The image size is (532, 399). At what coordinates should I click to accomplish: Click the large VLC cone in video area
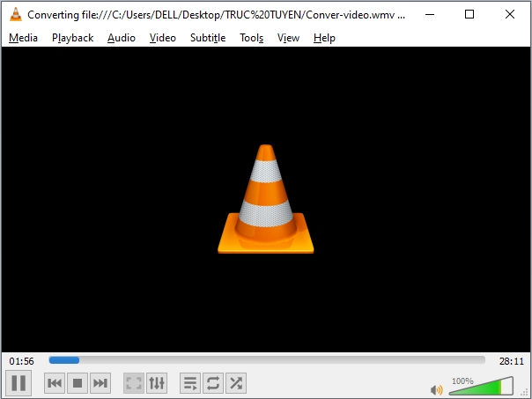click(266, 199)
